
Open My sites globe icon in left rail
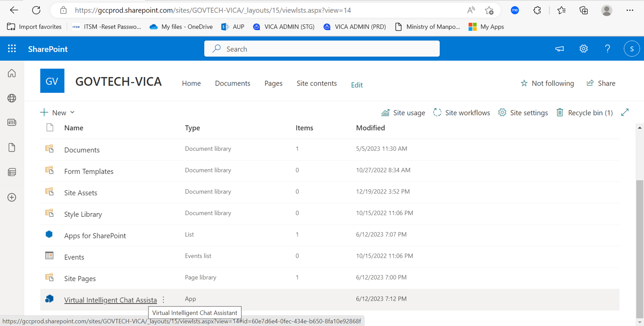click(x=12, y=98)
